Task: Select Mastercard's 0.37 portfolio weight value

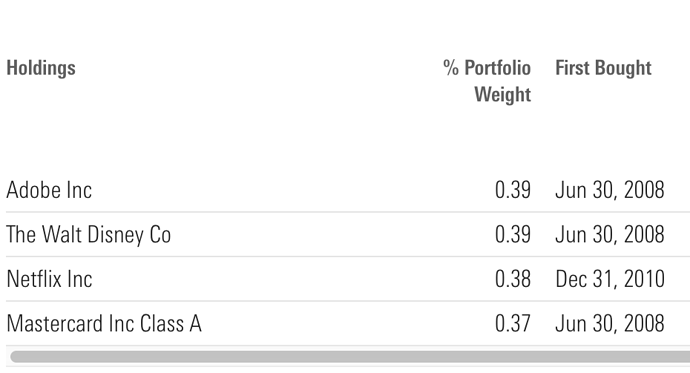Action: 513,323
